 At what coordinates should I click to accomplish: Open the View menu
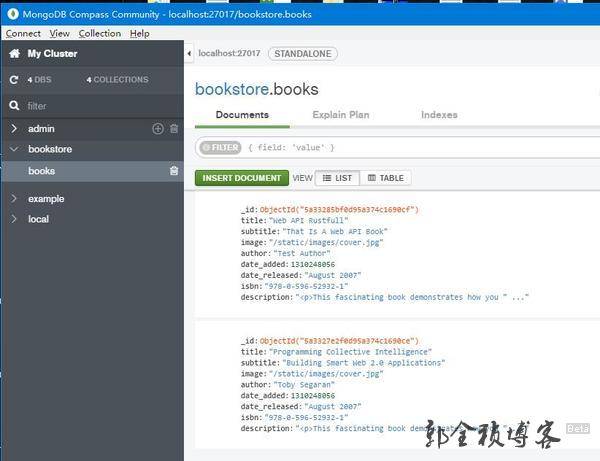(x=60, y=34)
